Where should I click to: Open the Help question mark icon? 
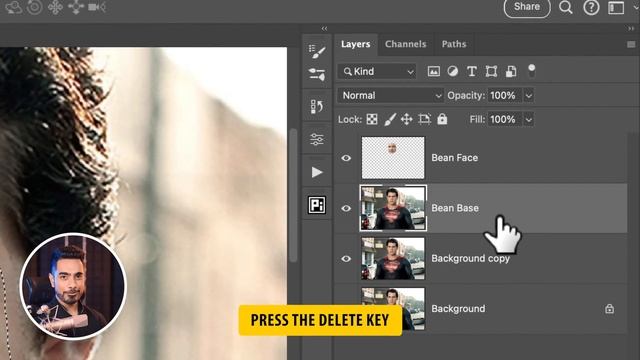tap(591, 7)
